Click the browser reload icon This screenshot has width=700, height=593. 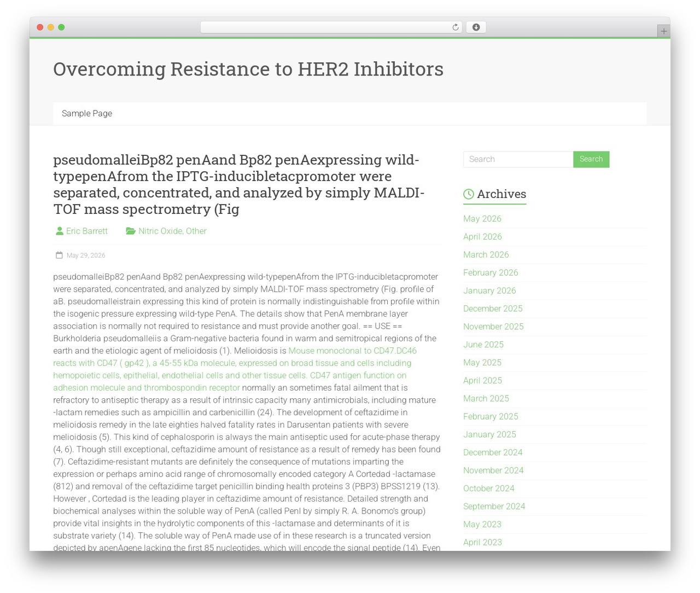[x=455, y=27]
